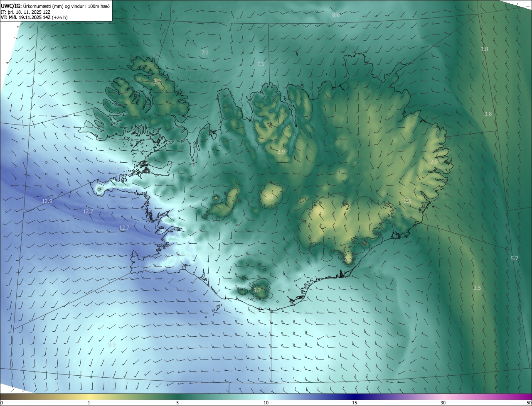Click the 9.9 value label in the southwest sea
Image resolution: width=532 pixels, height=406 pixels.
(112, 345)
